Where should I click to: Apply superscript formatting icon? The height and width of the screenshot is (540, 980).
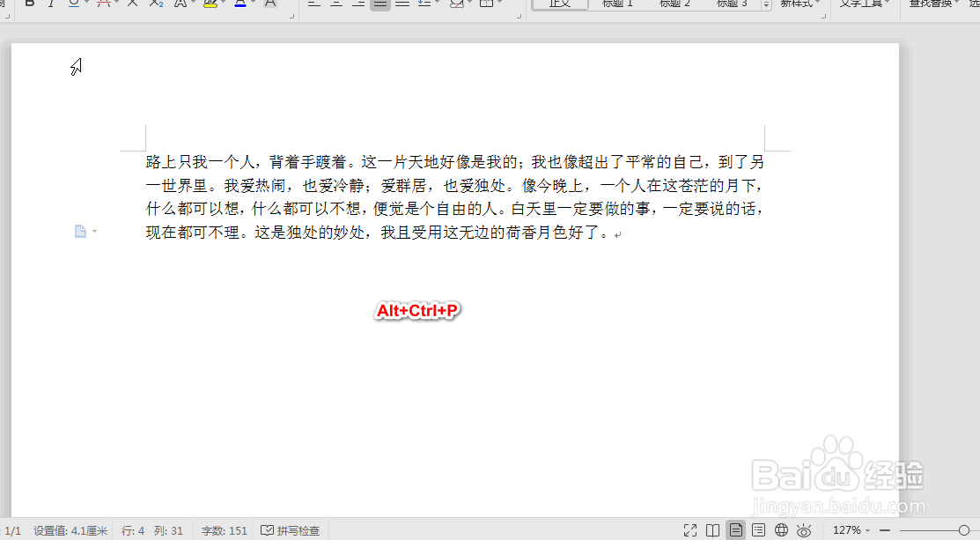(132, 4)
